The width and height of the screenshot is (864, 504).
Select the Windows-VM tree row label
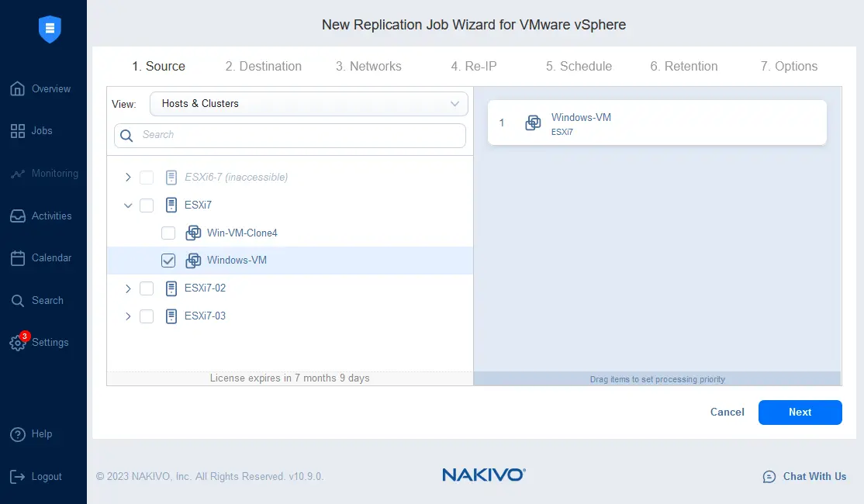pos(237,261)
